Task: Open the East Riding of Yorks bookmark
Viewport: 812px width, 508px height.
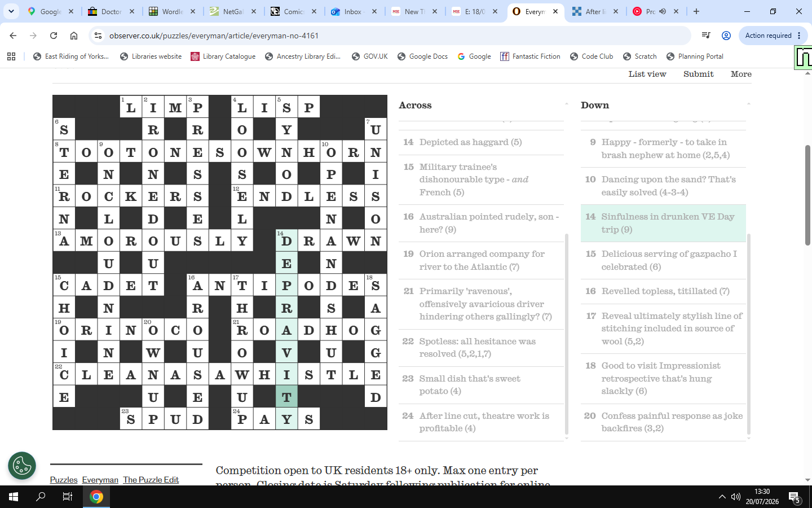Action: pyautogui.click(x=71, y=56)
